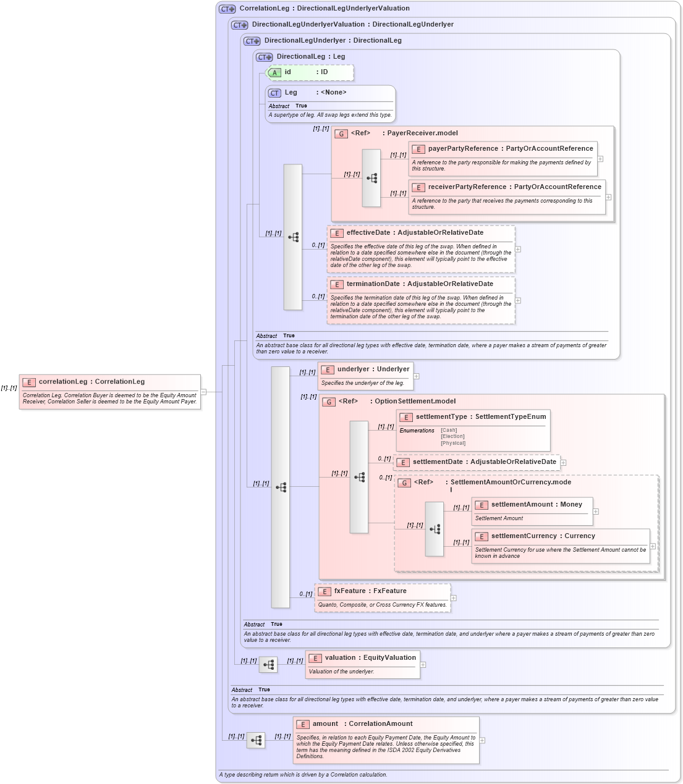Click the attribute icon on id : ID
The width and height of the screenshot is (683, 784).
pos(274,72)
